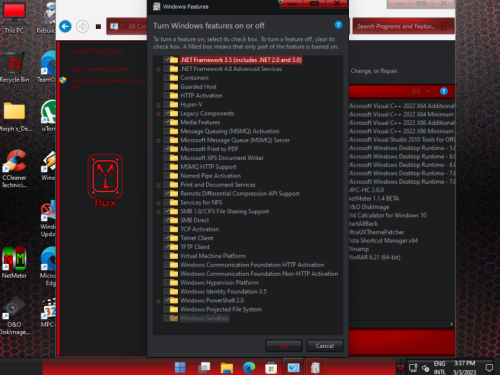Select the Windows Sandbox feature row
This screenshot has height=375, width=500.
click(204, 318)
